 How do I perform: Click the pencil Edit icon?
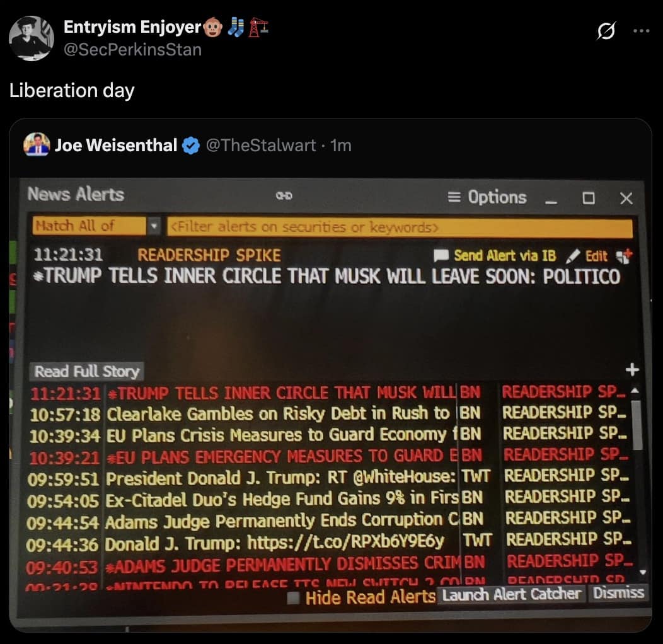pos(572,255)
